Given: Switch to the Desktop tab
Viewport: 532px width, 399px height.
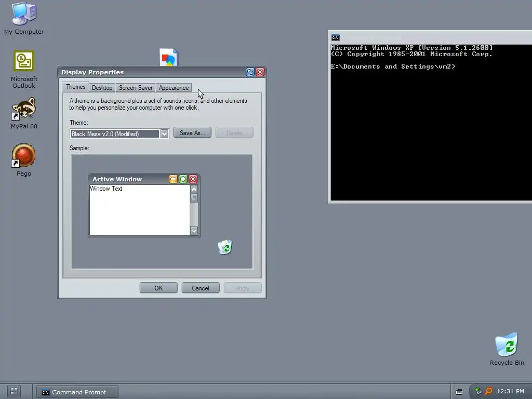Looking at the screenshot, I should [x=102, y=88].
